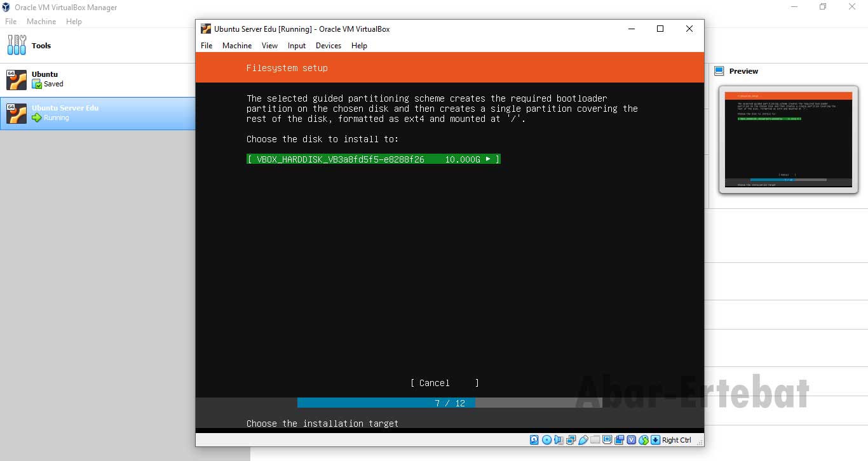This screenshot has width=868, height=461.
Task: Open the Machine menu in VirtualBox Manager
Action: point(41,21)
